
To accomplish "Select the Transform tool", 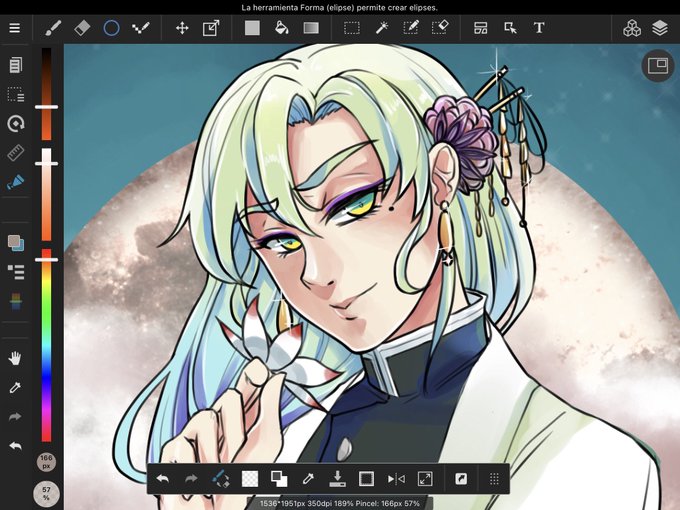I will coord(211,28).
